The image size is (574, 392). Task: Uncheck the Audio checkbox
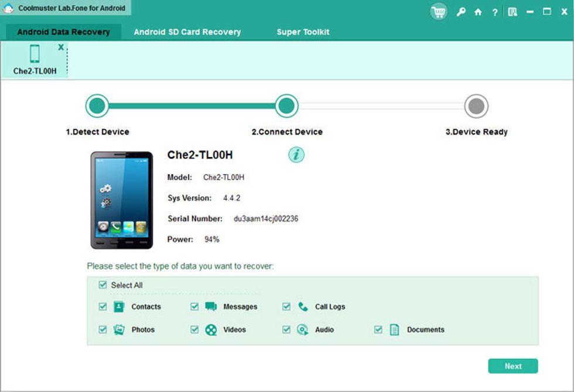click(286, 329)
